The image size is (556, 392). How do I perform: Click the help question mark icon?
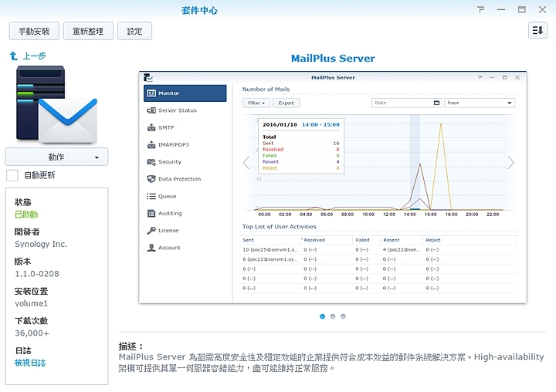click(481, 9)
